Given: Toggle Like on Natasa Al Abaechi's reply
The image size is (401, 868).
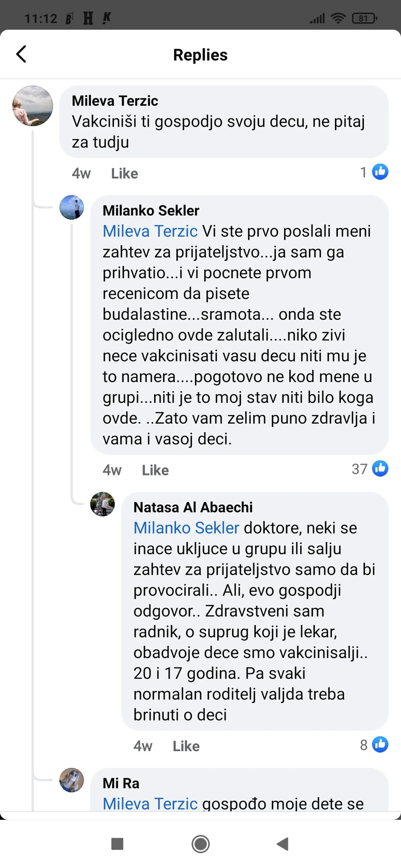Looking at the screenshot, I should (x=186, y=746).
